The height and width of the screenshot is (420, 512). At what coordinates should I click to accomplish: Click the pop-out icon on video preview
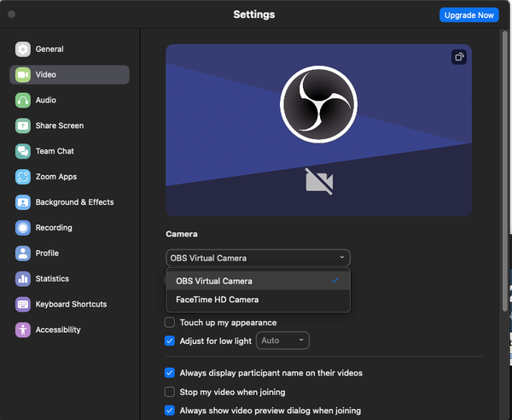tap(458, 57)
